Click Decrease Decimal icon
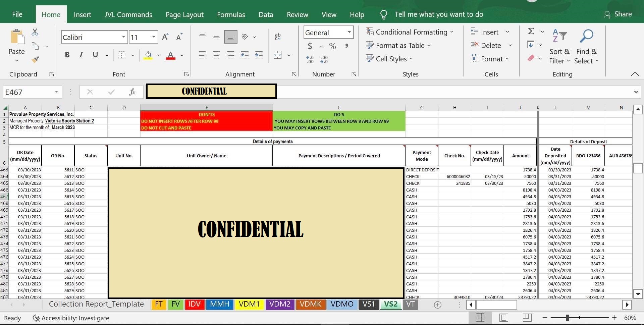This screenshot has width=644, height=325. [324, 60]
